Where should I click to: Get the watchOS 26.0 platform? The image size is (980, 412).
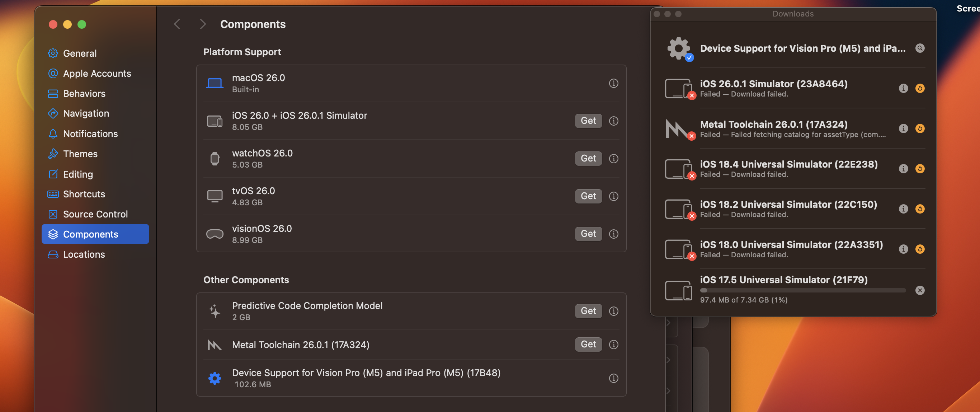coord(588,158)
